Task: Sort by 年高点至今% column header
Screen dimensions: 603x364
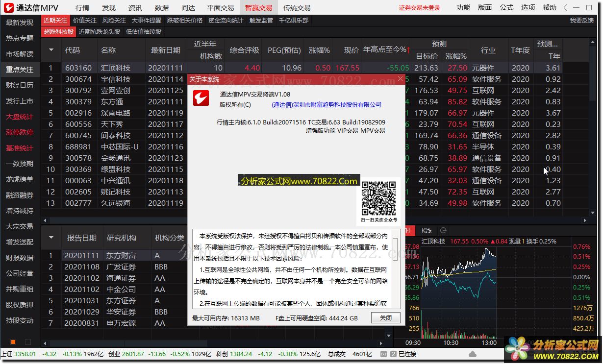Action: coord(387,50)
